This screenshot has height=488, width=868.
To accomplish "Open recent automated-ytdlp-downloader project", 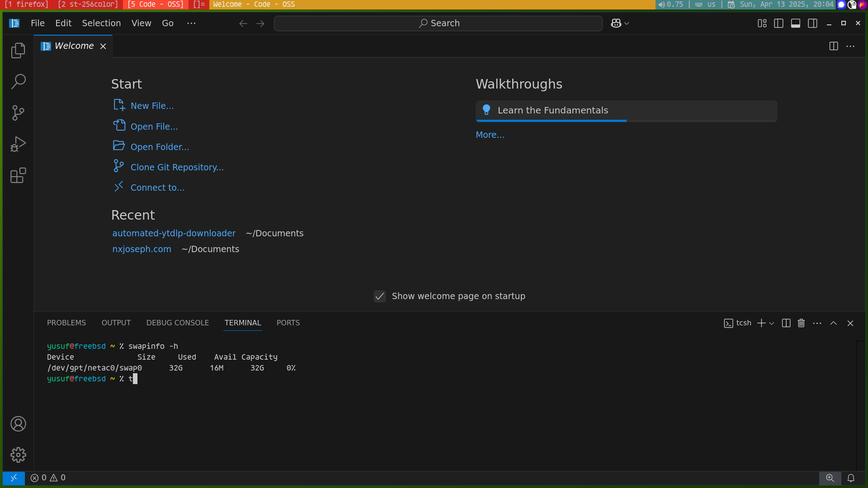I will point(174,233).
